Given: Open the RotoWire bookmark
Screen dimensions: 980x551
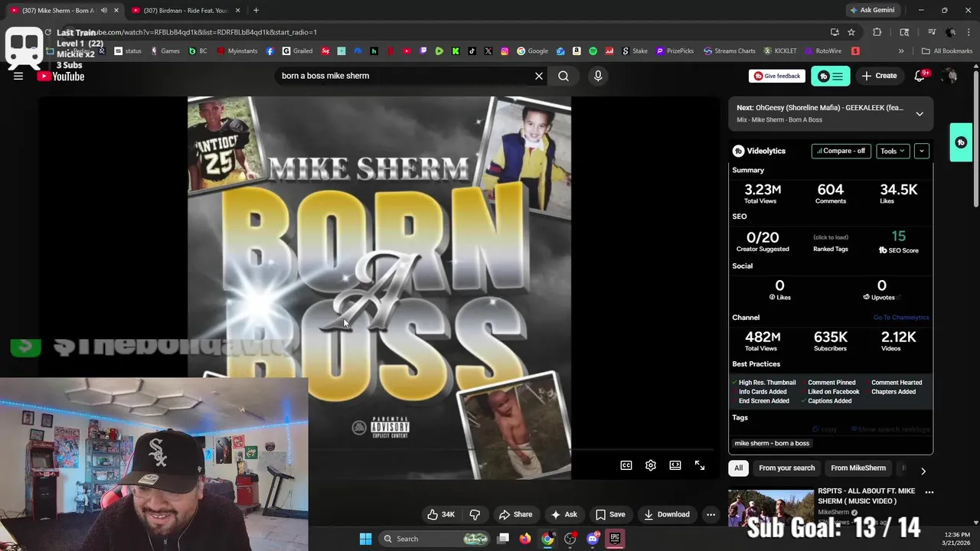Looking at the screenshot, I should click(x=822, y=51).
